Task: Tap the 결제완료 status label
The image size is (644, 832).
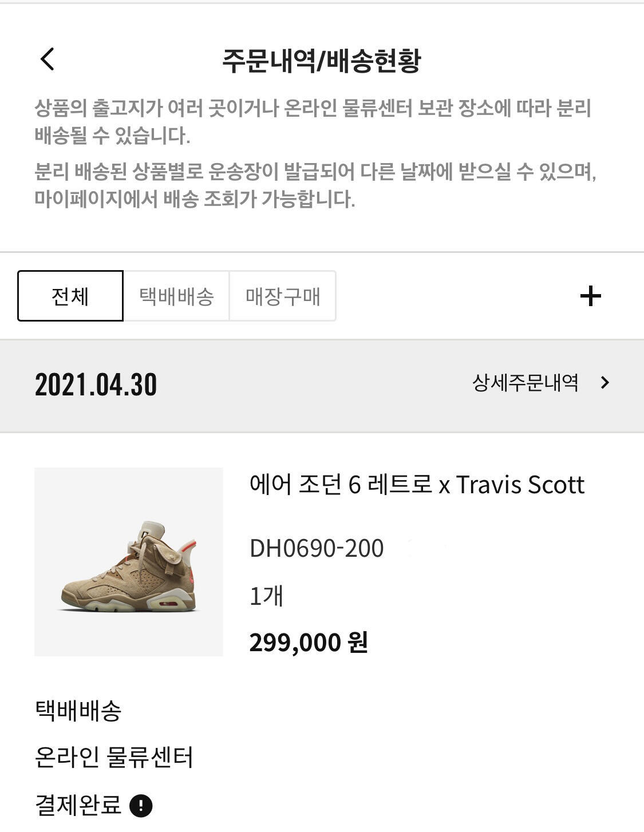Action: coord(78,805)
